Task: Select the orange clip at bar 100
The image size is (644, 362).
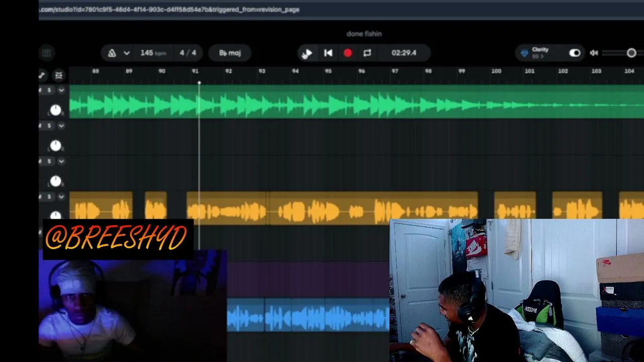Action: point(515,205)
